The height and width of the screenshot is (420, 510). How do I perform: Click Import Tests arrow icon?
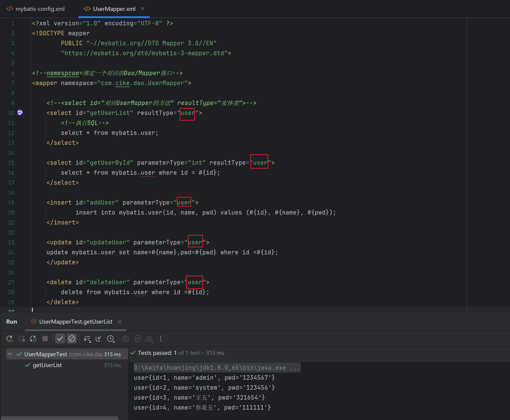[x=137, y=339]
